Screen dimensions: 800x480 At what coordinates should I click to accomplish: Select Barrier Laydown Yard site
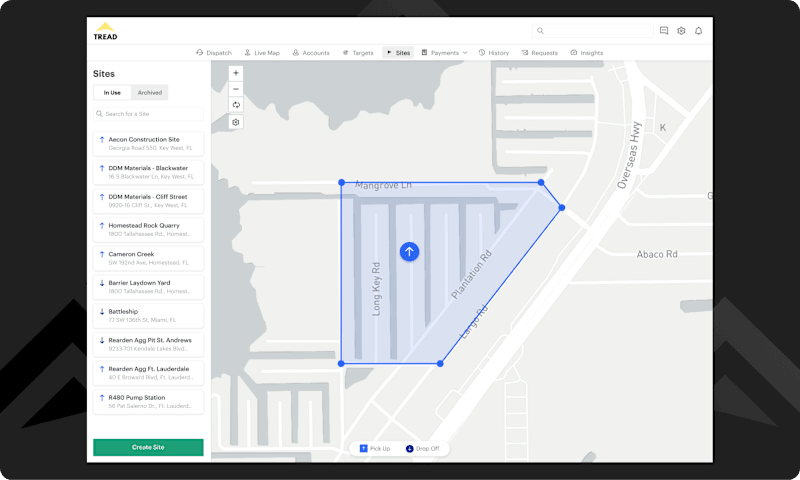148,287
